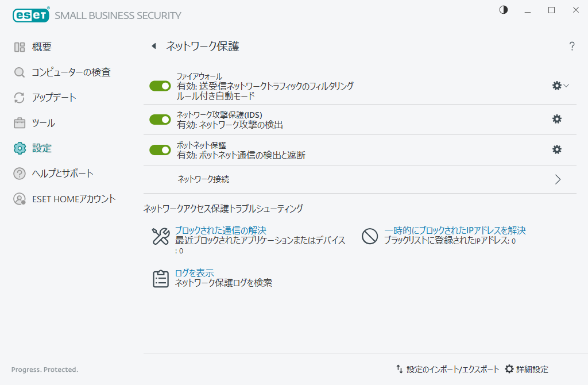
Task: Switch off ボットネット保護
Action: (x=160, y=150)
